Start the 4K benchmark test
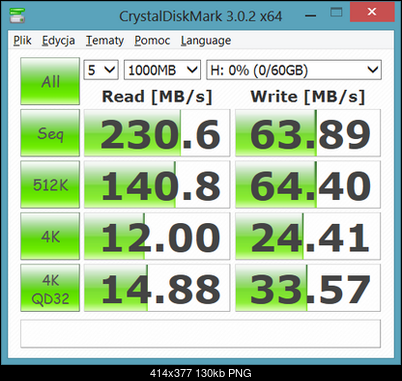 pos(50,236)
